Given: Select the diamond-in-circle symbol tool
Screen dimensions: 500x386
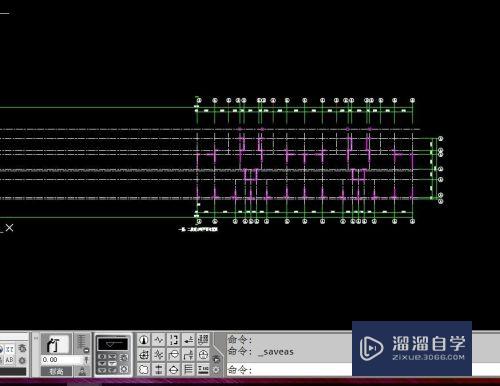Looking at the screenshot, I should pyautogui.click(x=173, y=370).
